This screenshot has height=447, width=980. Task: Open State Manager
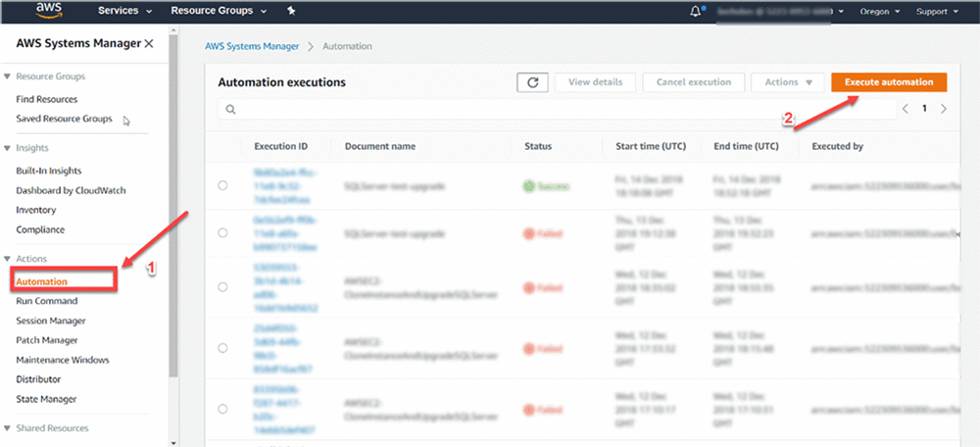click(46, 399)
